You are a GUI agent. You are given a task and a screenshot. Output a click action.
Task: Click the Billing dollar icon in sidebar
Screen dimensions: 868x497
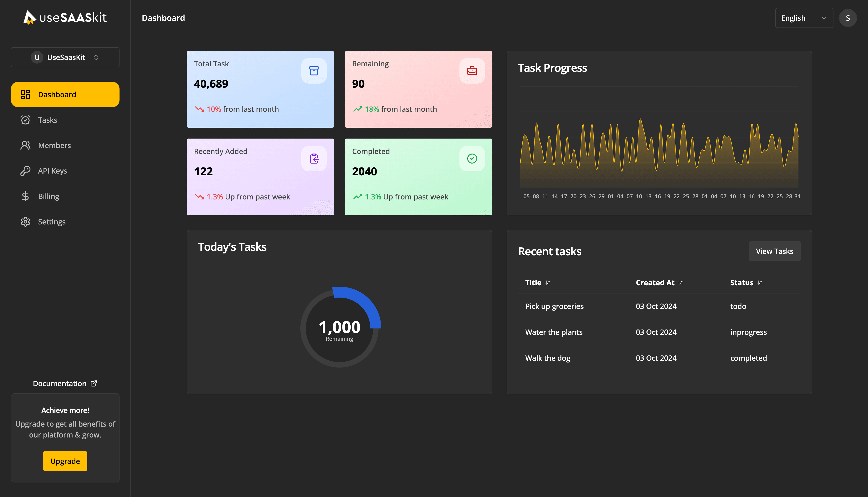point(25,196)
